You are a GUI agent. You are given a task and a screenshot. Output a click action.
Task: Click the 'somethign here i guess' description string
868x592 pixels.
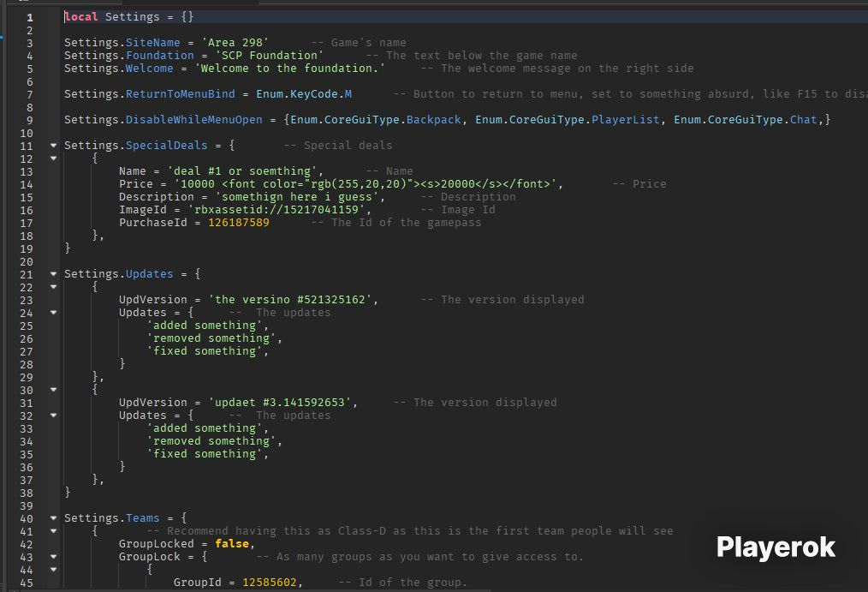297,196
